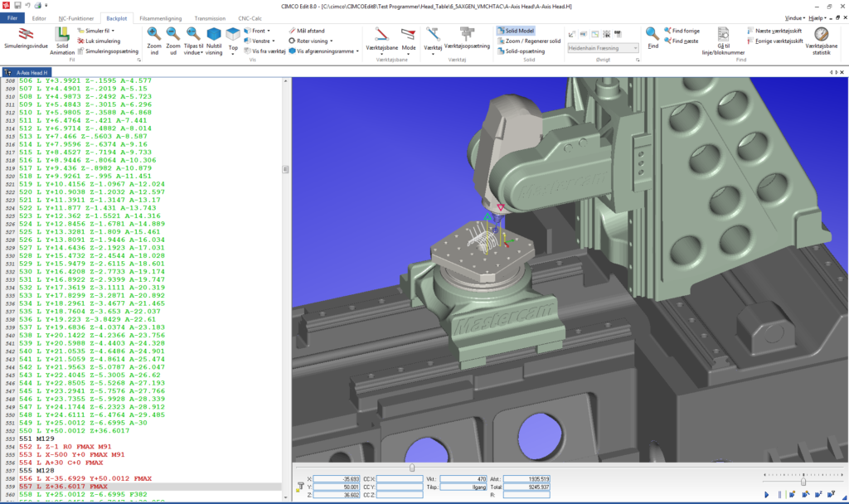
Task: Click play simulation button
Action: 767,494
